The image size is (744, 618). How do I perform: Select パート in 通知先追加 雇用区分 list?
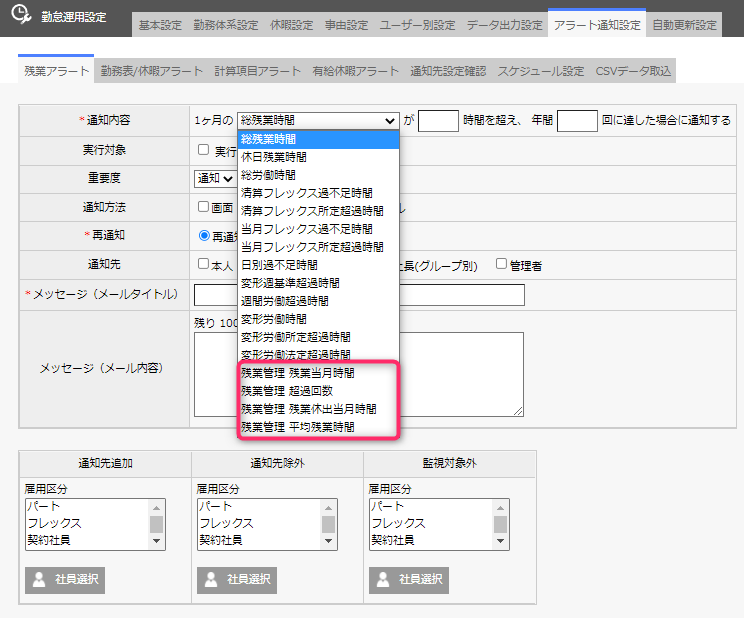point(88,506)
